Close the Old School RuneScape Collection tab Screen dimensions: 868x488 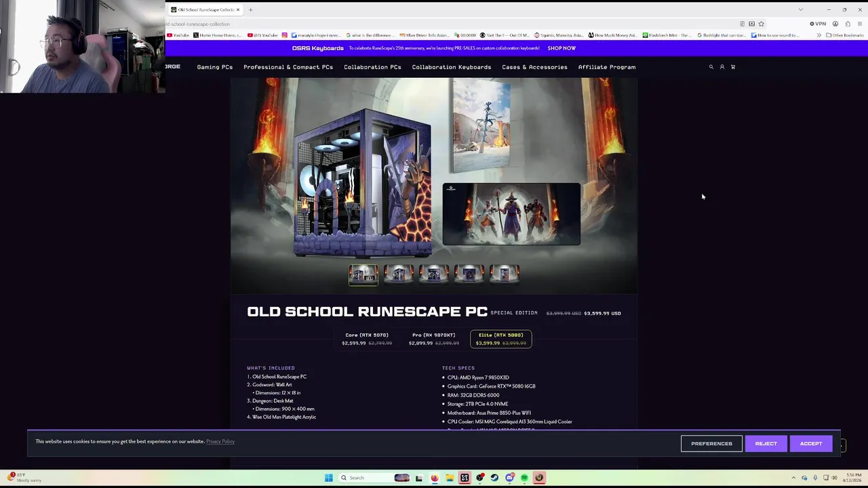tap(238, 9)
